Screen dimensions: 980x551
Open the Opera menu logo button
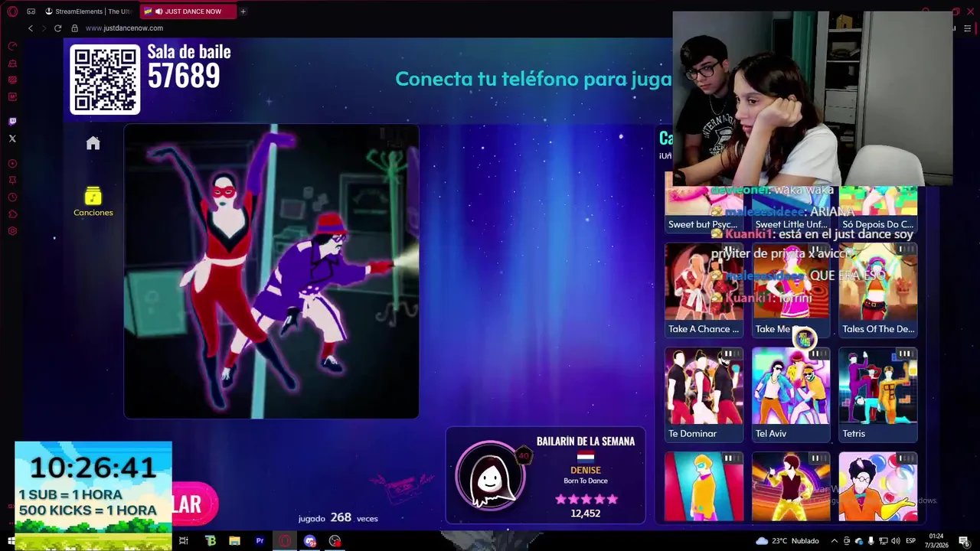click(12, 11)
